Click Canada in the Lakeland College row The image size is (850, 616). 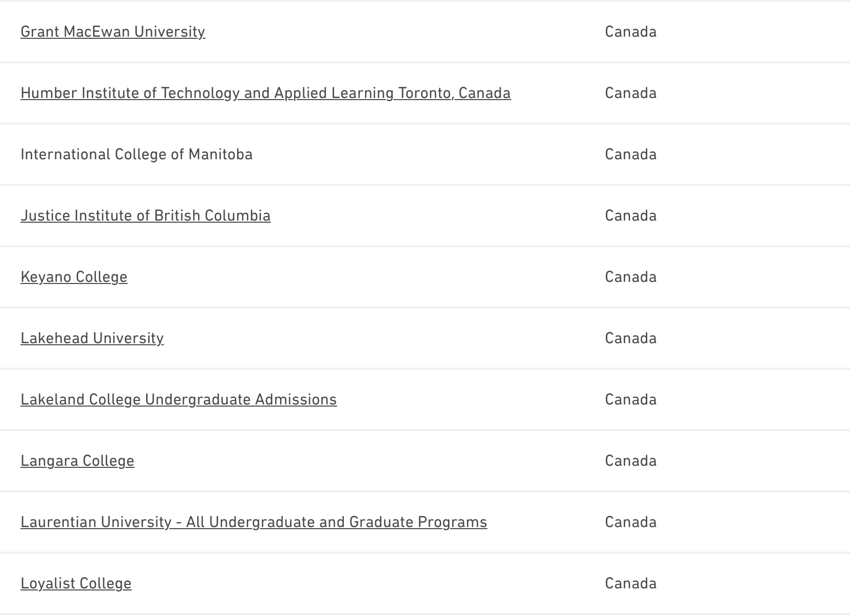630,399
